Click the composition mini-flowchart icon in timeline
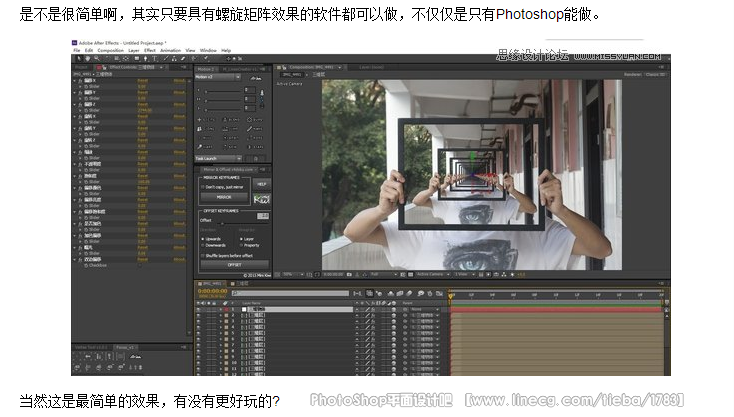Screen dimensions: 734x417 [358, 293]
